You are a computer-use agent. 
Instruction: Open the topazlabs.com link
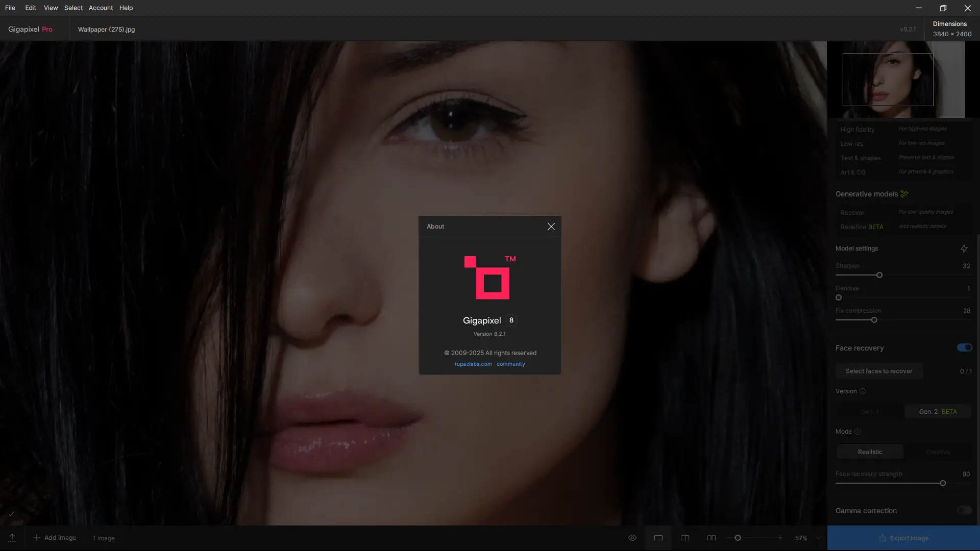tap(473, 364)
